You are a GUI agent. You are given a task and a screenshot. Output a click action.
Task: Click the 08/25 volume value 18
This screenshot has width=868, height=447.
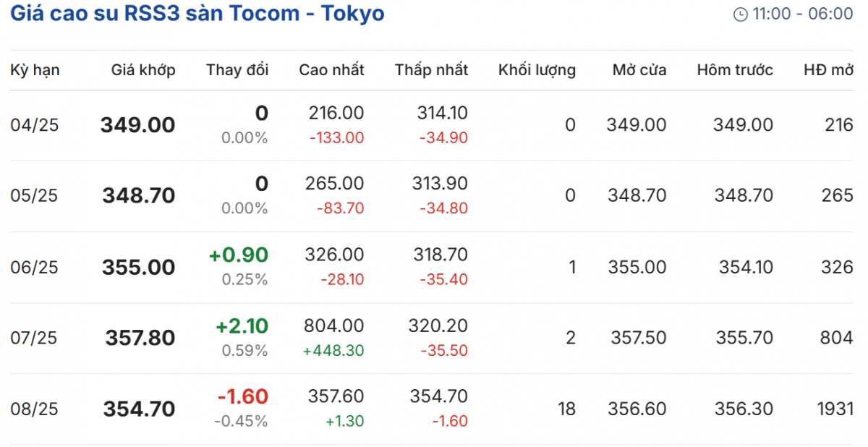point(567,409)
